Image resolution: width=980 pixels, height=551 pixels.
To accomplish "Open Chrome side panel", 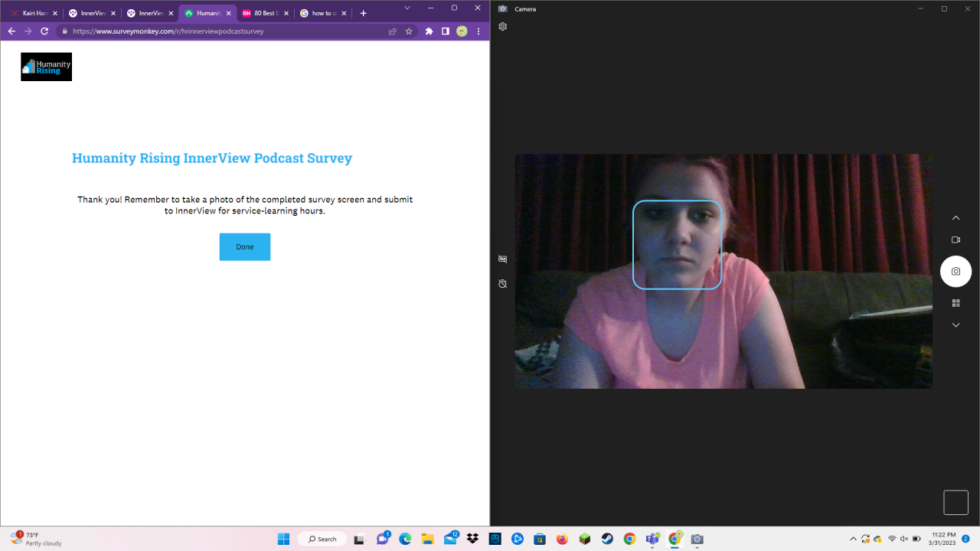I will click(x=446, y=31).
